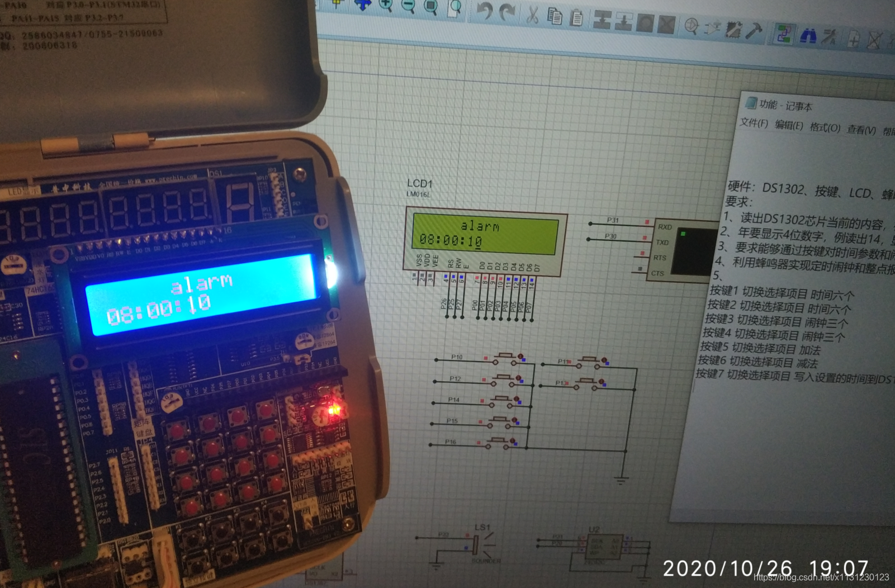
Task: Zoom in using the plus magnifier icon
Action: coord(386,6)
